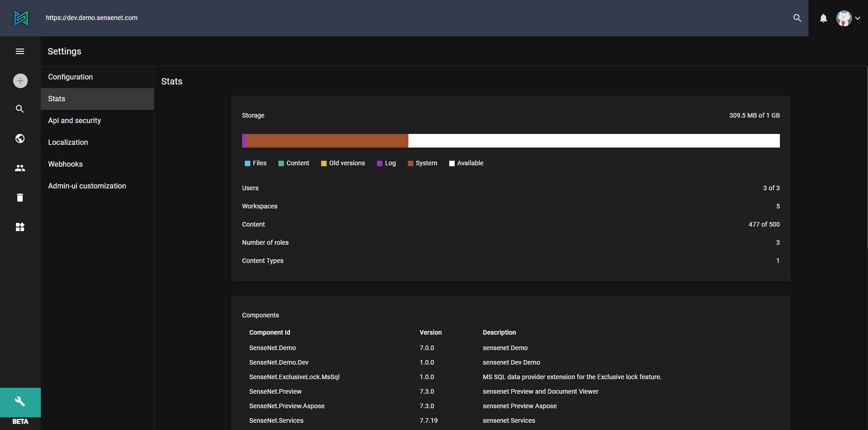Click the Workspaces row label

pos(260,206)
